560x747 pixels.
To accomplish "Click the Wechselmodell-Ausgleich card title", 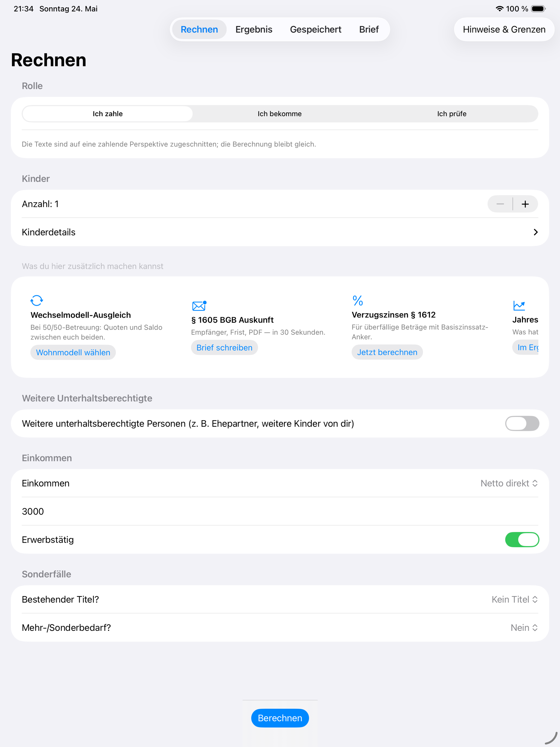I will pyautogui.click(x=81, y=315).
